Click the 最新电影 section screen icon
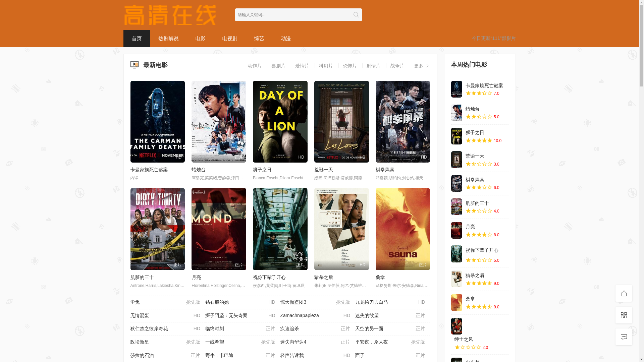This screenshot has height=362, width=644. 134,65
